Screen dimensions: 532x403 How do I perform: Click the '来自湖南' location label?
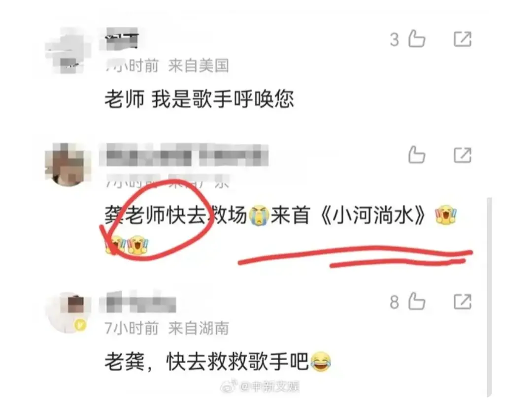tap(199, 328)
